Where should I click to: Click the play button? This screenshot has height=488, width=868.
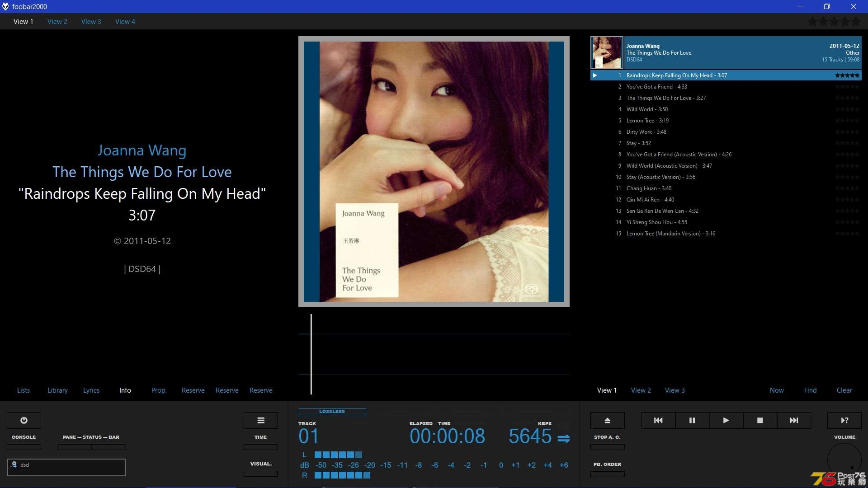point(726,420)
